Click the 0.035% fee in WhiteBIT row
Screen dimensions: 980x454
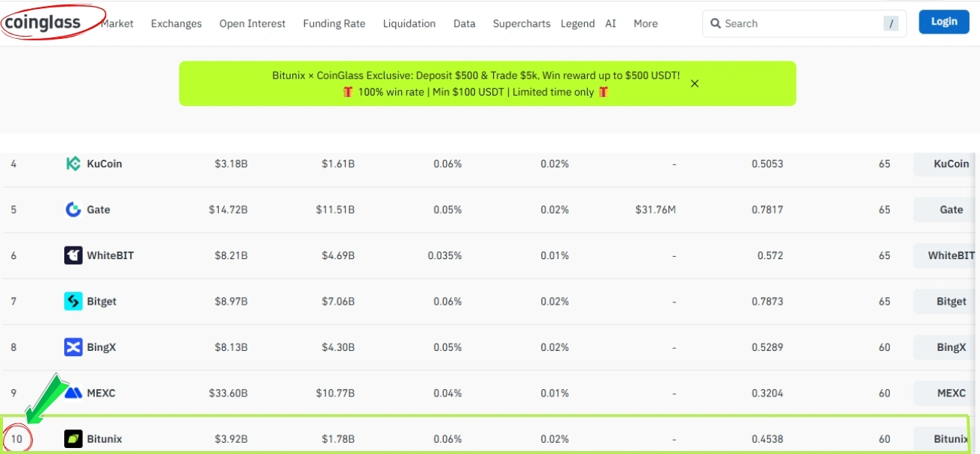[445, 255]
